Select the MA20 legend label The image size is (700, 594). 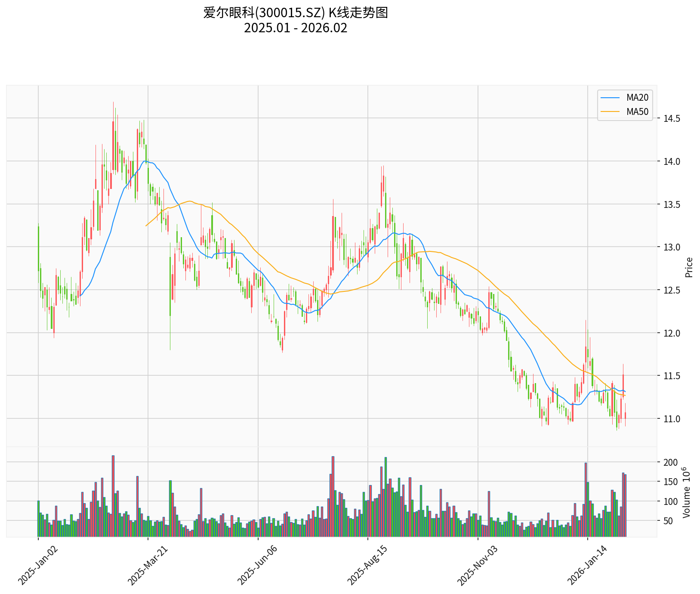[637, 98]
